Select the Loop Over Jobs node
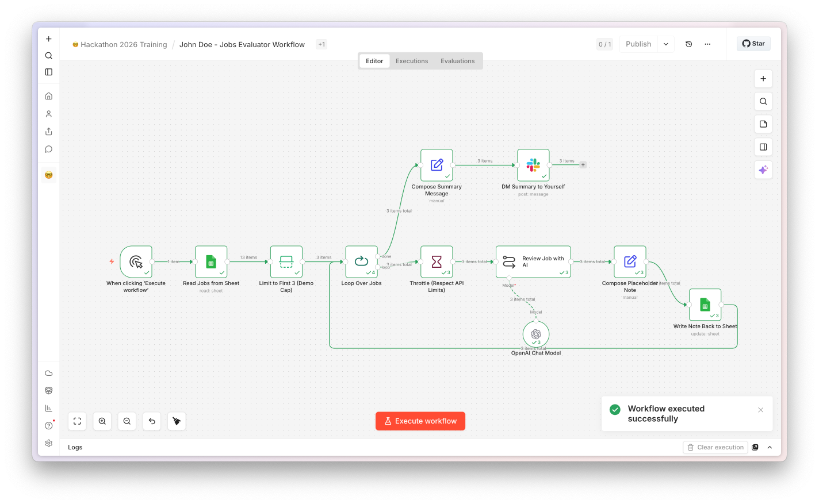The width and height of the screenshot is (819, 504). pos(361,262)
